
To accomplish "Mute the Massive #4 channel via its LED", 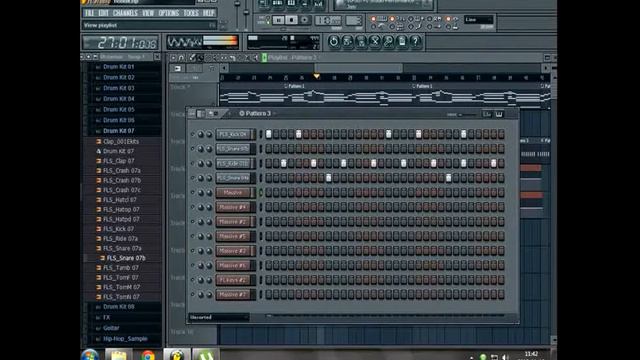I will click(x=192, y=207).
